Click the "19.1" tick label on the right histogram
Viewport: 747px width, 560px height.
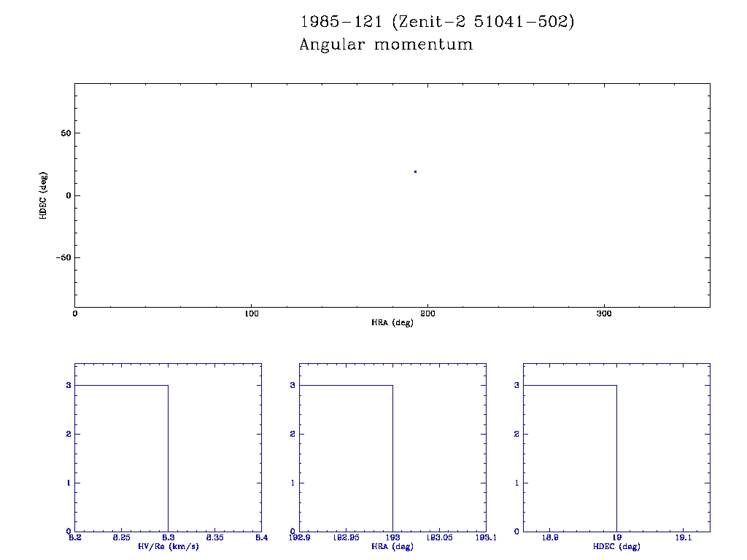pos(683,538)
